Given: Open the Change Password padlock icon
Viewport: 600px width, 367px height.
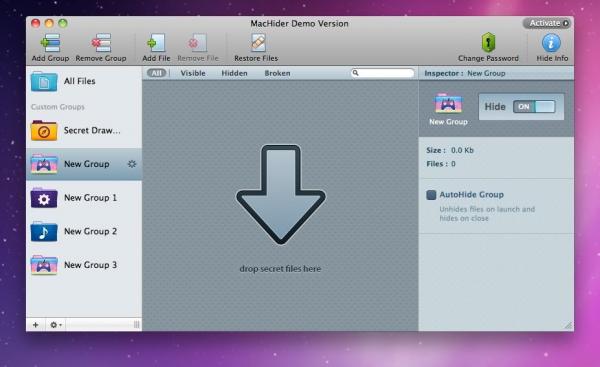Looking at the screenshot, I should [x=488, y=42].
